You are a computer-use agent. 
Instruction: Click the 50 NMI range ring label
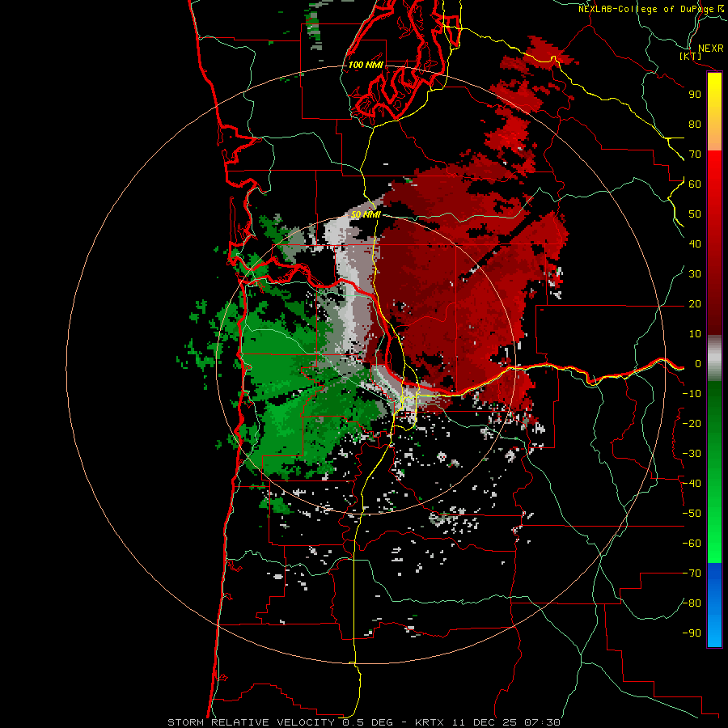[366, 214]
